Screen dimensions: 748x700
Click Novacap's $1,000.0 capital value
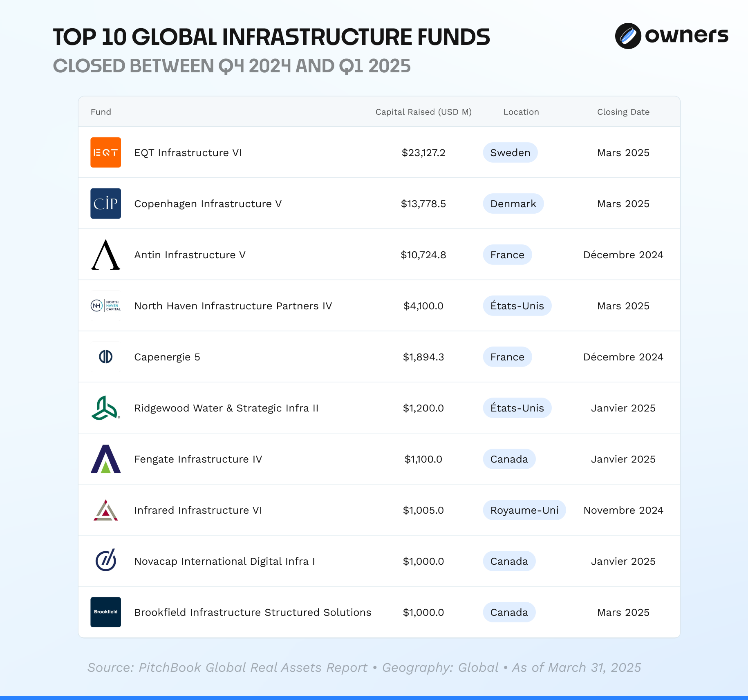pos(423,561)
